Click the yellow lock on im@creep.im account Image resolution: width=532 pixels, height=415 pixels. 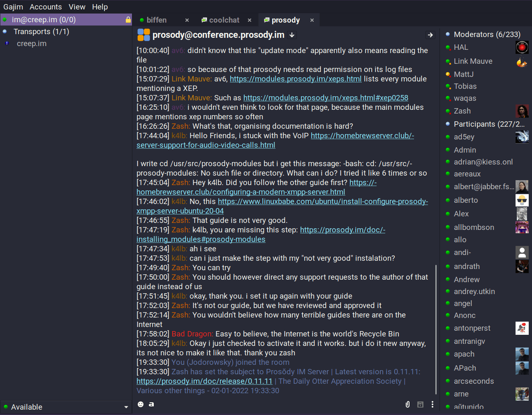click(128, 20)
